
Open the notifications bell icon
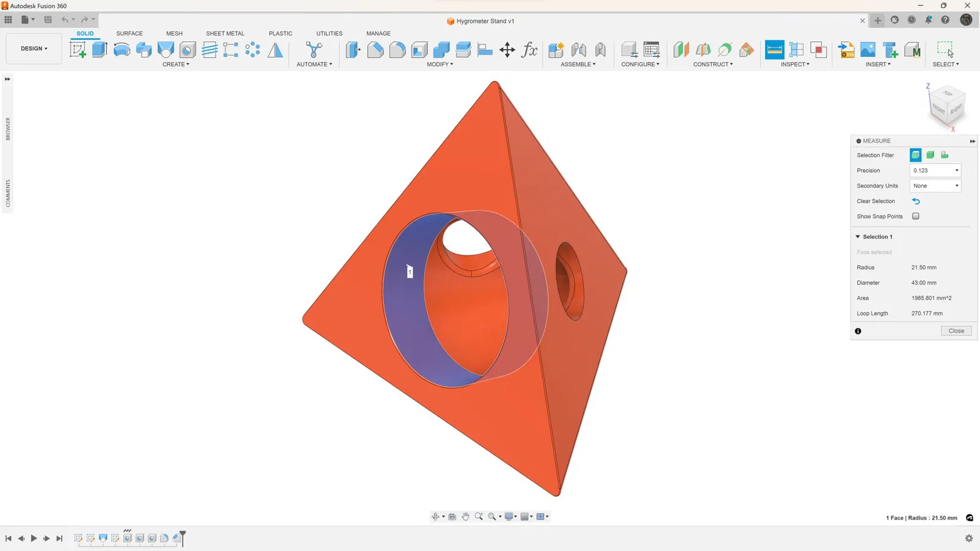[x=929, y=20]
